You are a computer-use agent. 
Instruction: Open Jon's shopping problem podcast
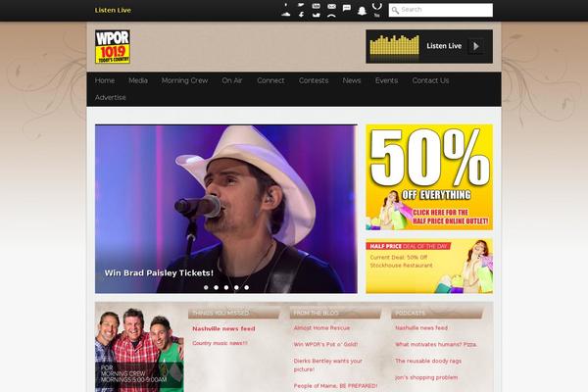(426, 377)
